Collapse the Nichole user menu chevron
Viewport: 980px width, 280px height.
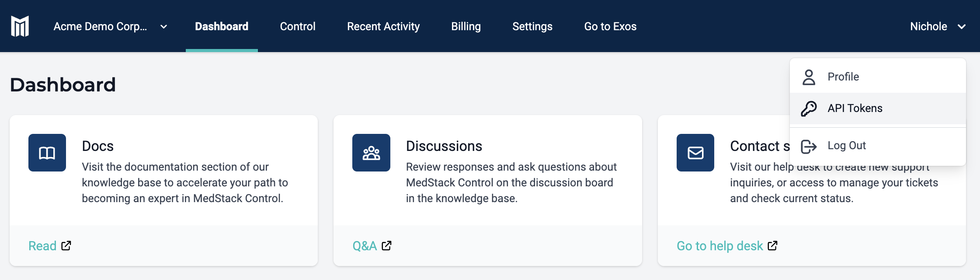click(x=962, y=27)
